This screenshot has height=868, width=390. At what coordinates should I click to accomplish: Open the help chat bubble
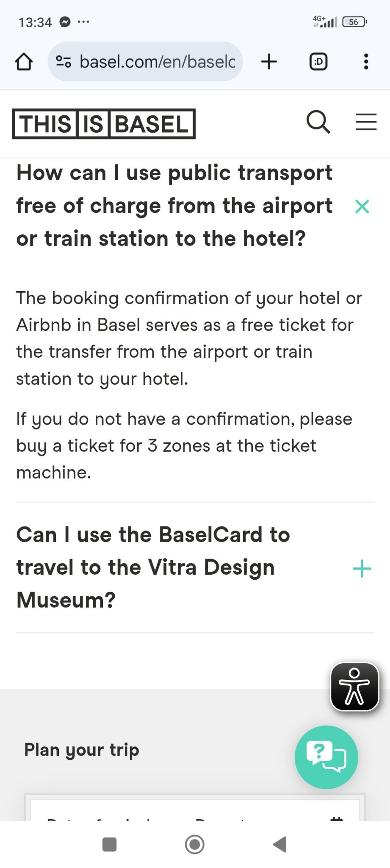(326, 757)
